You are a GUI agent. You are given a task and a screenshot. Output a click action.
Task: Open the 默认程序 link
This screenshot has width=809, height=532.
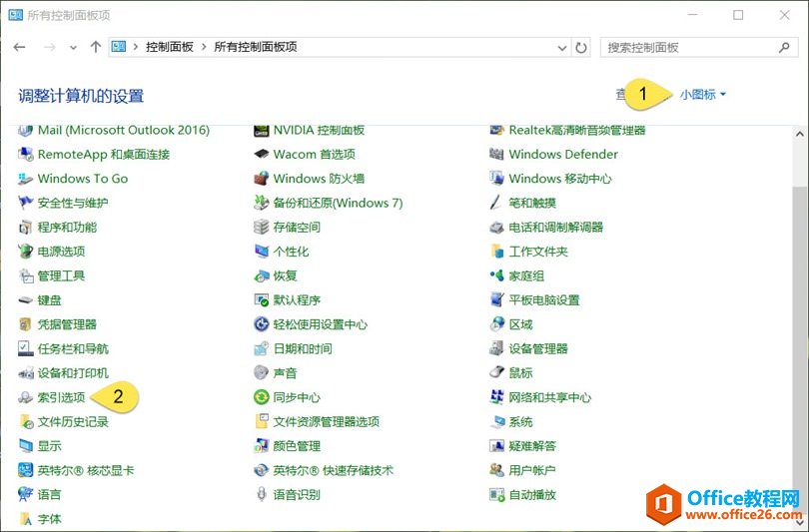pos(297,300)
